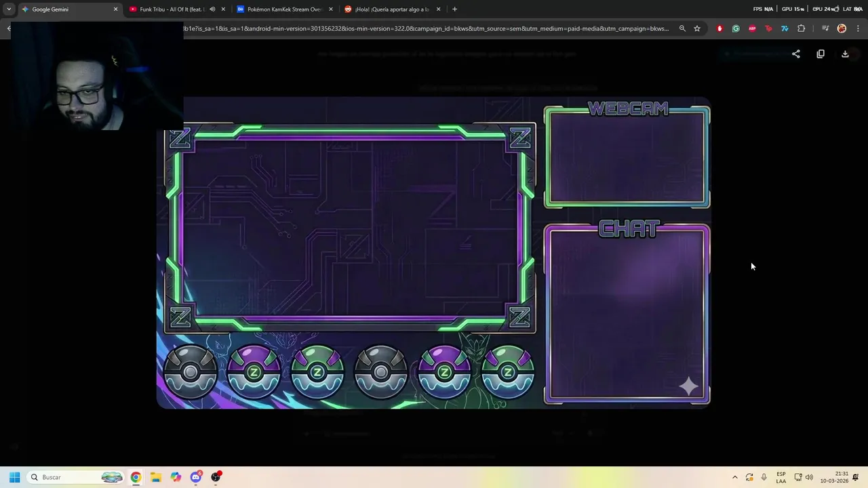Open the Windows Start menu
The width and height of the screenshot is (868, 488).
click(x=14, y=477)
